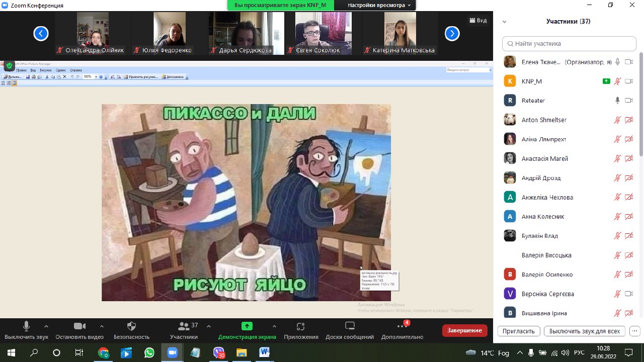This screenshot has width=644, height=362.
Task: Open Рисунок menu in Picture Manager
Action: 46,70
